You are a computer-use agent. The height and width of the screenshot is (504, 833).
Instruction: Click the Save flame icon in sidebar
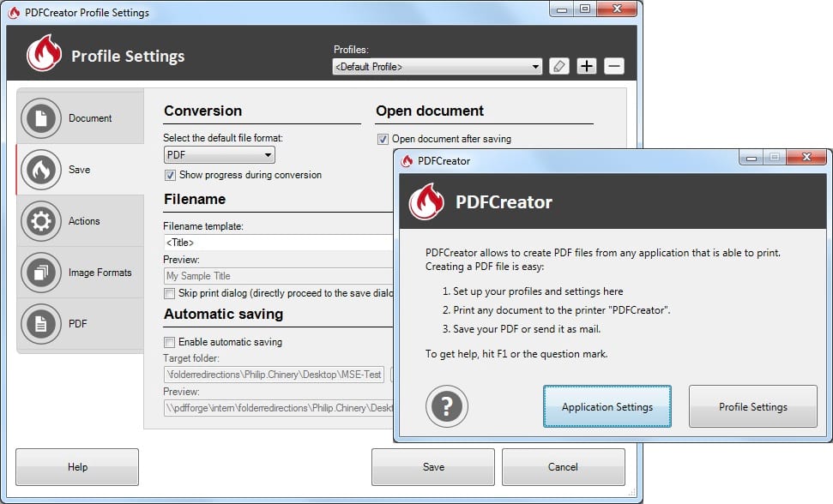click(x=41, y=169)
